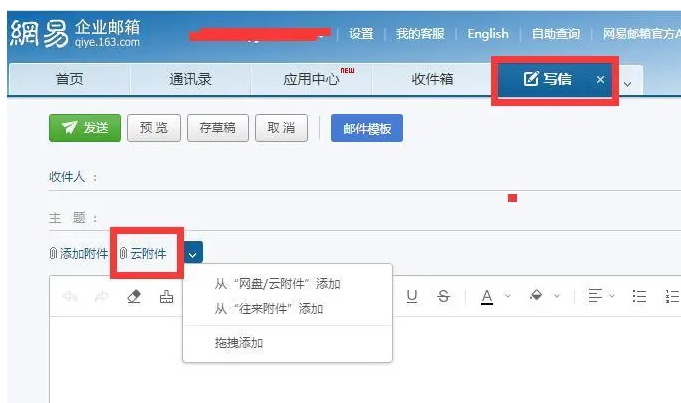This screenshot has width=681, height=403.
Task: Click 添加附件 to attach a file
Action: pos(79,254)
